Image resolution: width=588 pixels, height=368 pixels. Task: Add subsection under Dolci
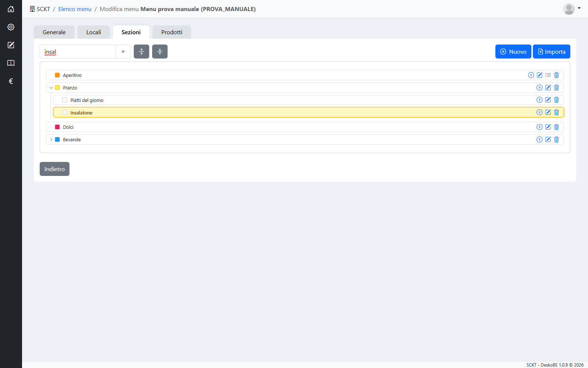[539, 127]
